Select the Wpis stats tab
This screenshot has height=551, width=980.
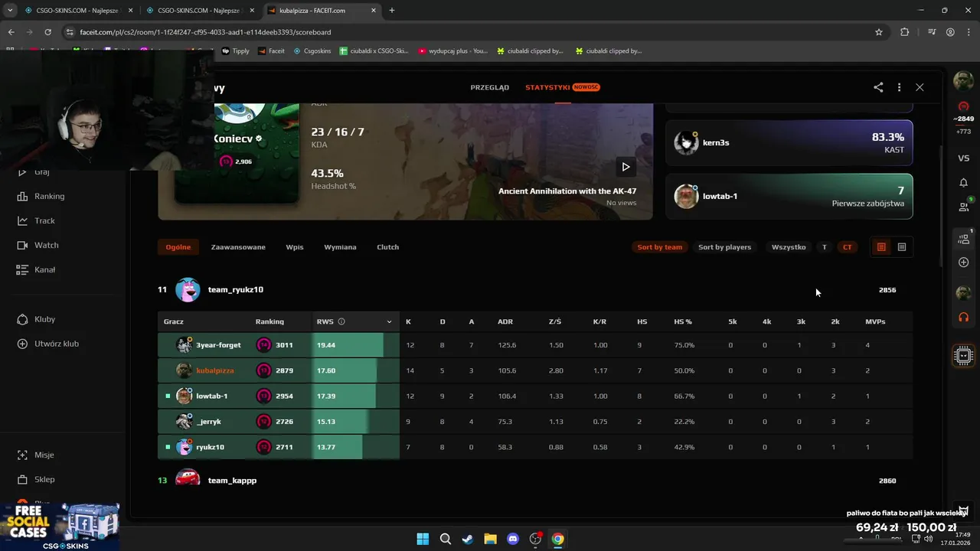295,247
